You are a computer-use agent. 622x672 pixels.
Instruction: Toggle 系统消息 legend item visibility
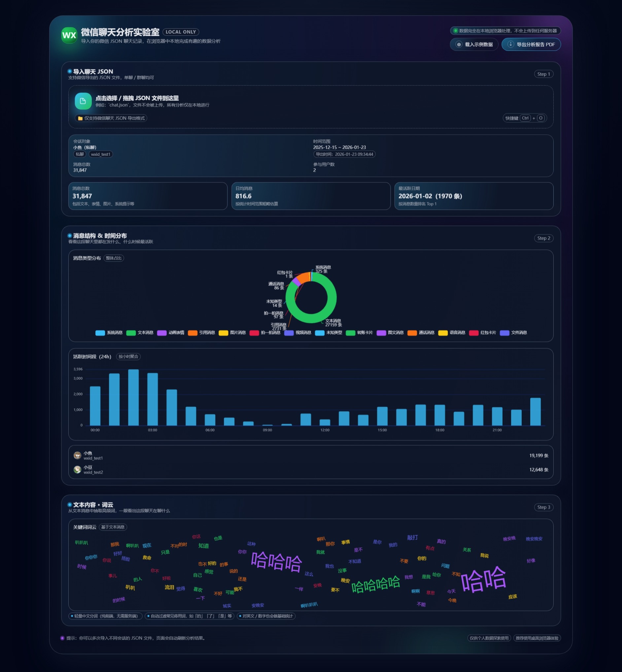coord(109,333)
